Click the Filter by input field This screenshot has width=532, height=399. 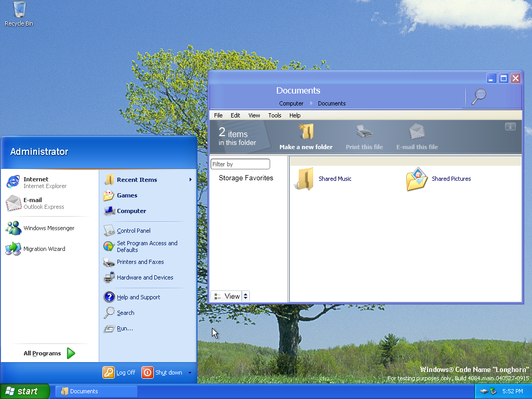240,164
